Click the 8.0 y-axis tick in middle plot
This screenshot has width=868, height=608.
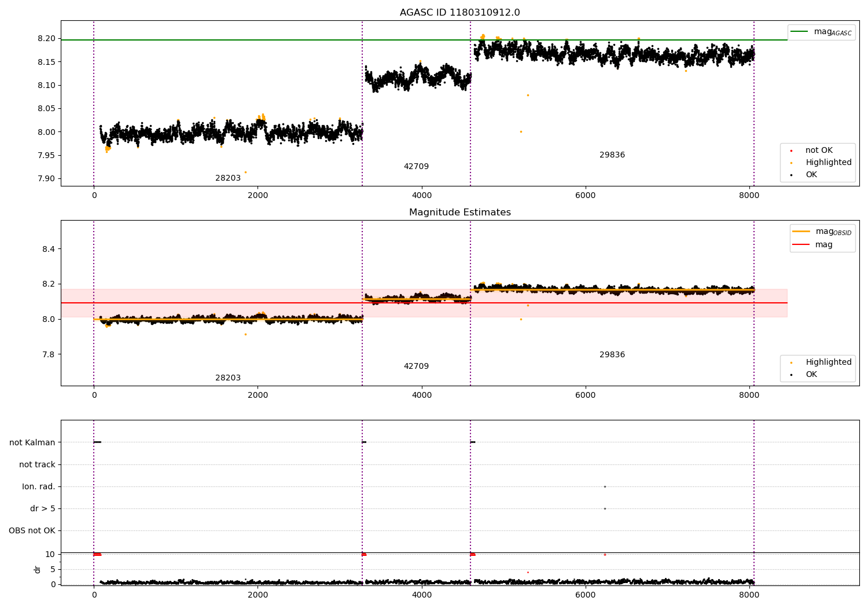49,320
